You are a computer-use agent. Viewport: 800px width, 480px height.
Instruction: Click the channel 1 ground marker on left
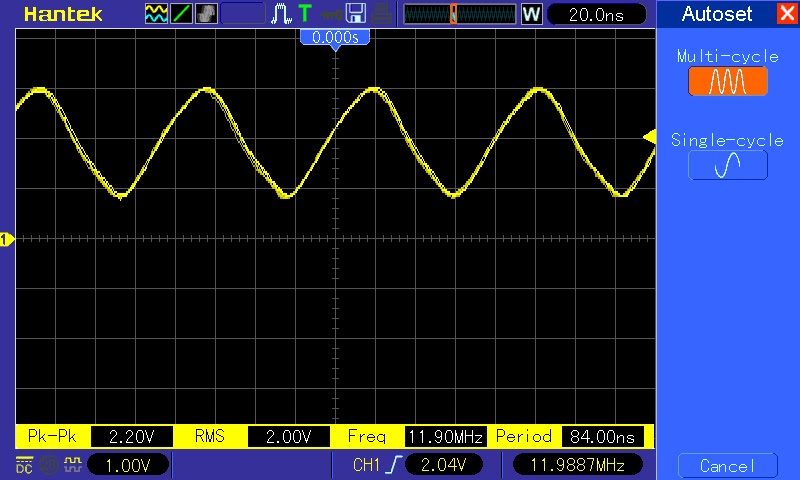tap(6, 239)
